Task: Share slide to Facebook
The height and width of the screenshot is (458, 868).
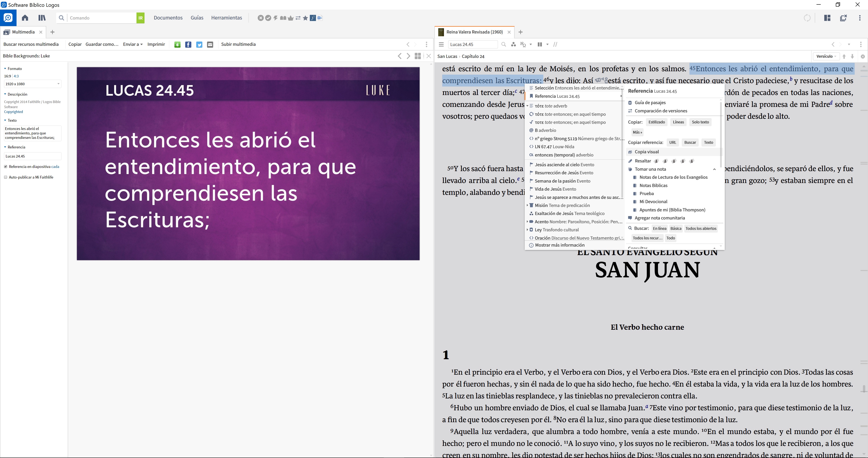Action: [188, 45]
